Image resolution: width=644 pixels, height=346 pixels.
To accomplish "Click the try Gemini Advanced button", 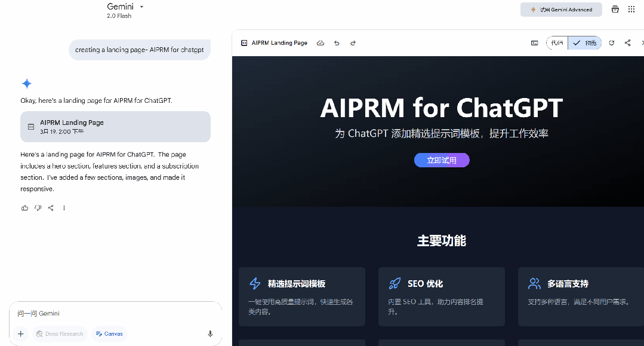I will (561, 10).
